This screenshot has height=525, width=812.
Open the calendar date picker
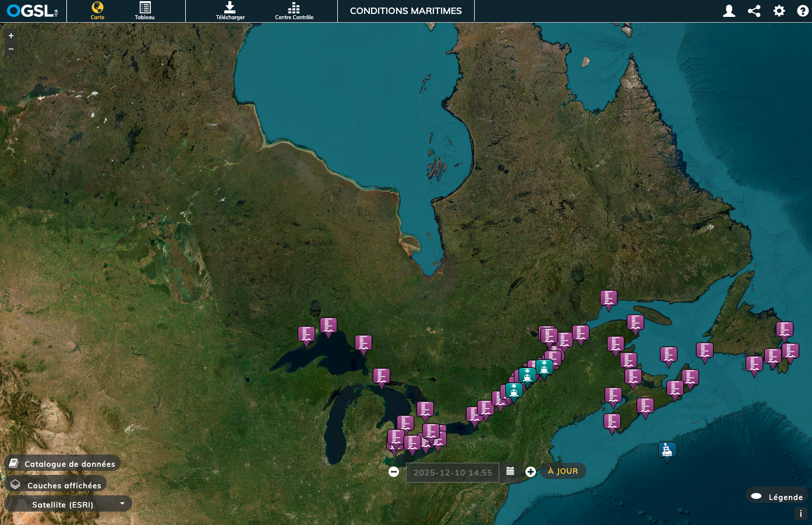510,471
